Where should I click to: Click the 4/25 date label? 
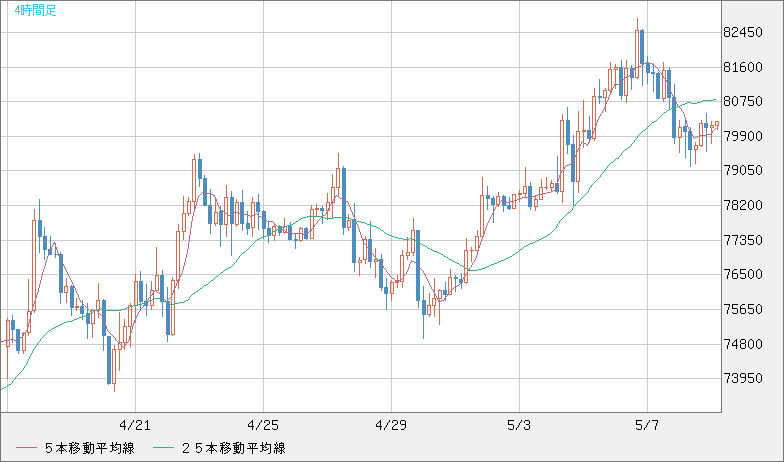pyautogui.click(x=263, y=426)
